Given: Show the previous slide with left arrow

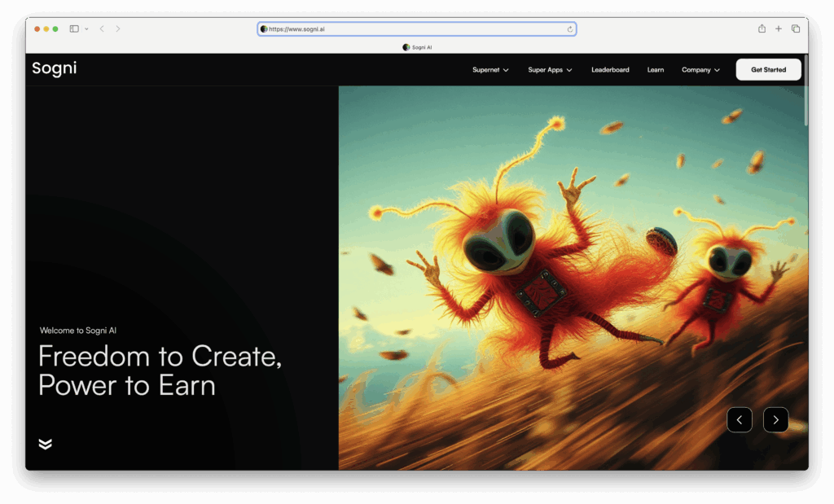Looking at the screenshot, I should [x=740, y=420].
